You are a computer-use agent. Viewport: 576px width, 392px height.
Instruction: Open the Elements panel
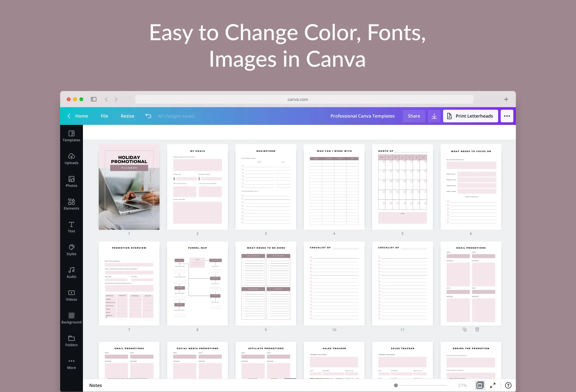(72, 205)
